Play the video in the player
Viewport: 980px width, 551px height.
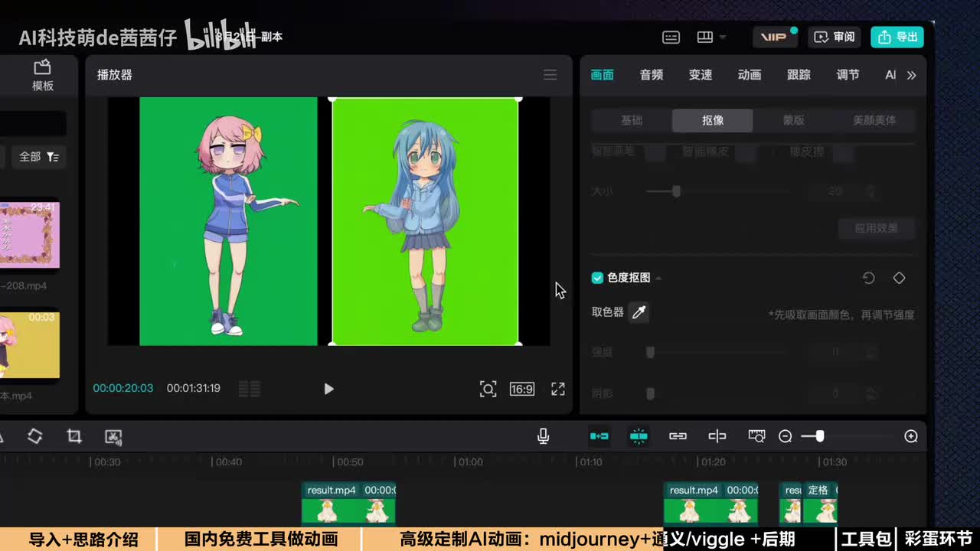[328, 389]
